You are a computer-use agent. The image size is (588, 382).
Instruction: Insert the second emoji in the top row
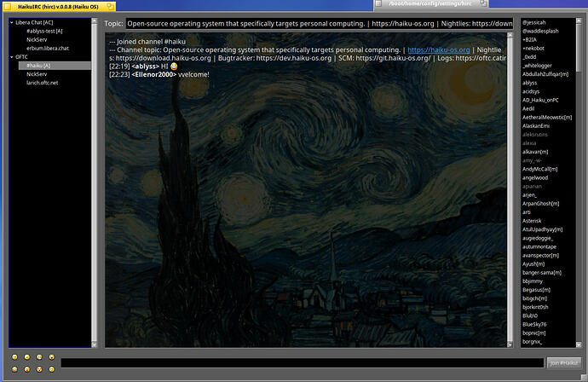(x=27, y=357)
